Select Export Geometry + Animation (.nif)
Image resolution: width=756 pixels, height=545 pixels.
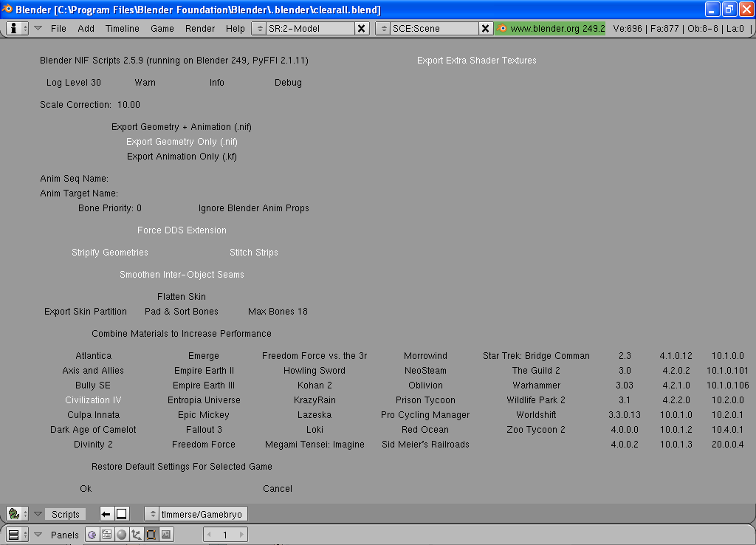coord(182,127)
